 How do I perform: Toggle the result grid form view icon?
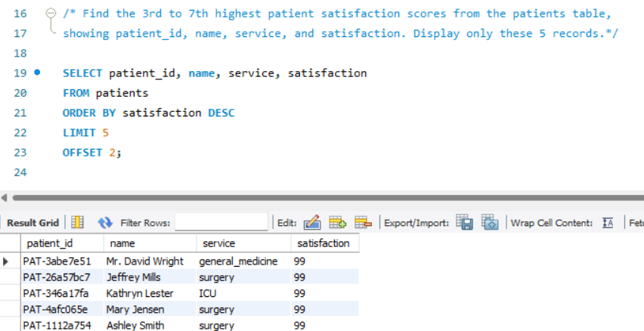point(78,223)
